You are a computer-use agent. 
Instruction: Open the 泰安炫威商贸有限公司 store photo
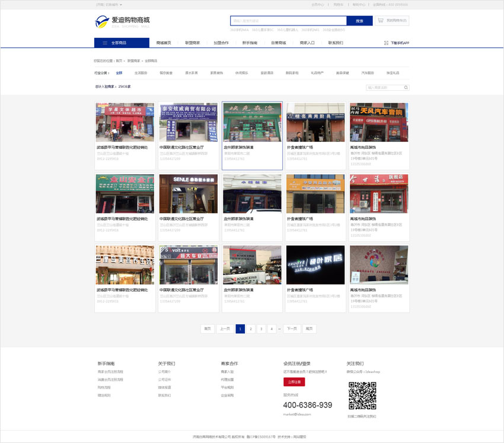[189, 122]
